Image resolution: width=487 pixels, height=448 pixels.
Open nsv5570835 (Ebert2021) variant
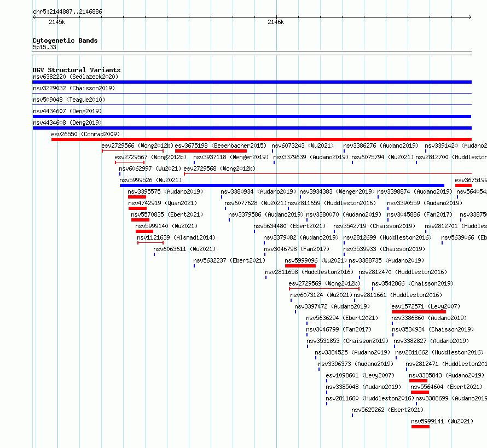click(x=167, y=214)
